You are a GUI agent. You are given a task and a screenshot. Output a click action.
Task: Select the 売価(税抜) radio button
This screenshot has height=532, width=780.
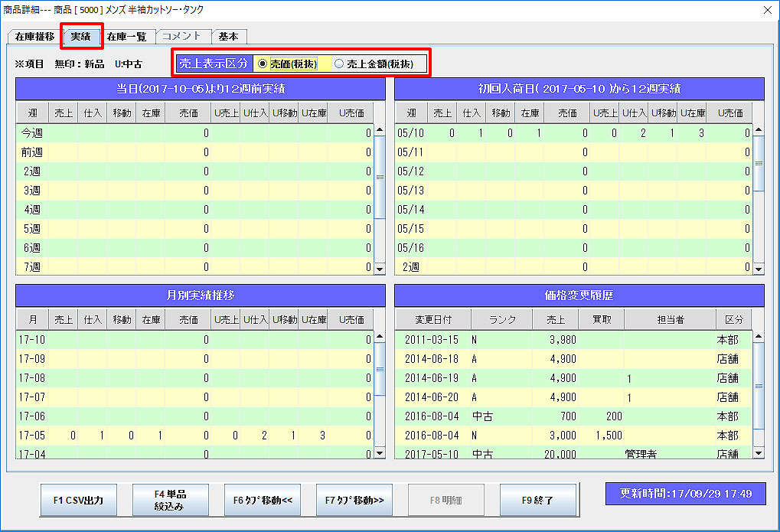click(x=263, y=64)
